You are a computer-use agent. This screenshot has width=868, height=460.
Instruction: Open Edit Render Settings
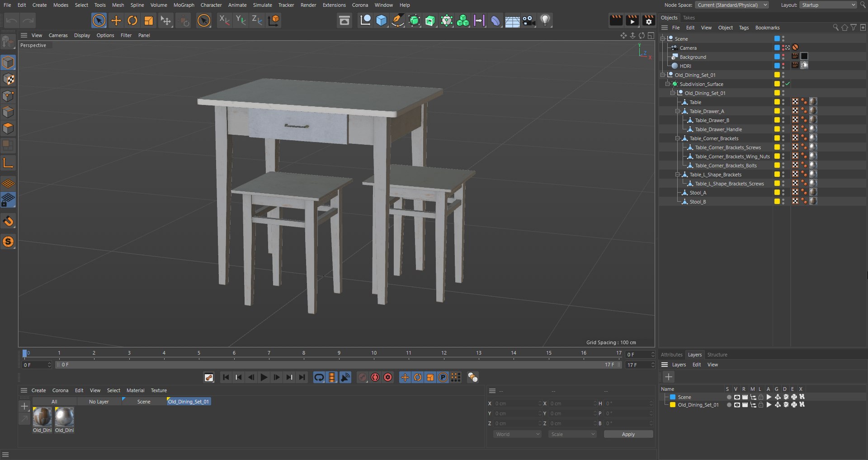coord(649,20)
